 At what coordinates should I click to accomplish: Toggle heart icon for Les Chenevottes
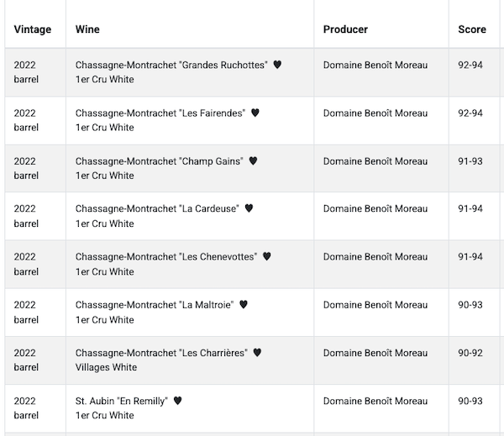(267, 256)
